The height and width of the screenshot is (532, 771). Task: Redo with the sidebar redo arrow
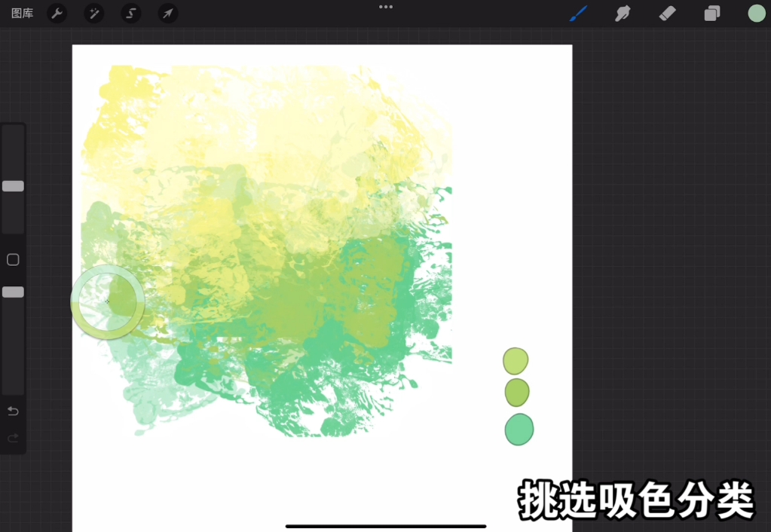13,438
